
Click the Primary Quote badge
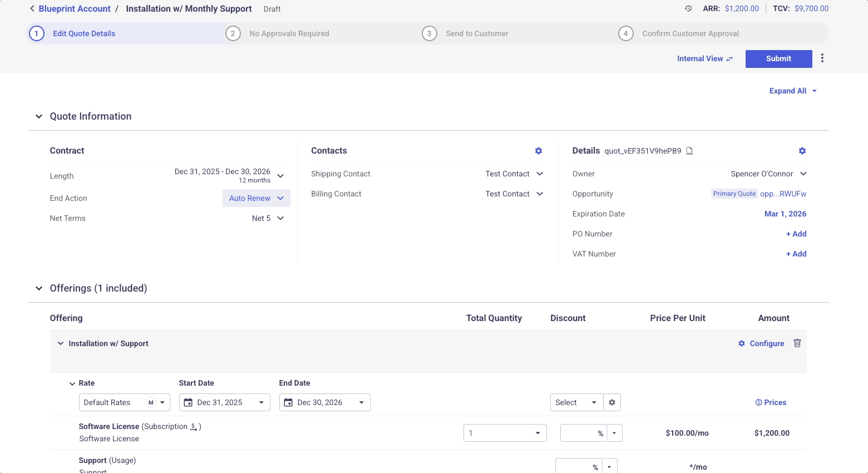pos(734,194)
